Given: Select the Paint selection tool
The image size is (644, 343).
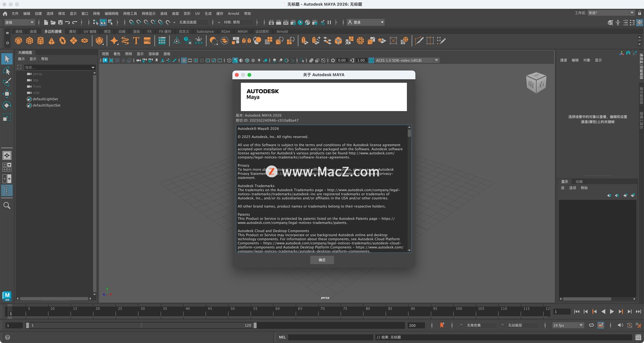Looking at the screenshot, I should click(x=7, y=82).
